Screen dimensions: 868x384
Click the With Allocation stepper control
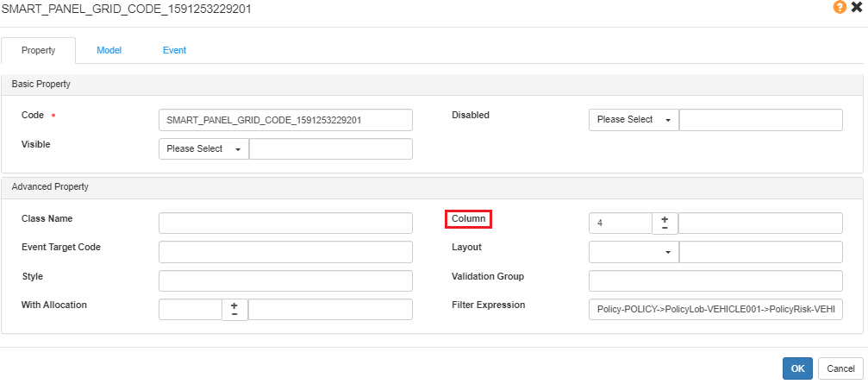pyautogui.click(x=234, y=310)
